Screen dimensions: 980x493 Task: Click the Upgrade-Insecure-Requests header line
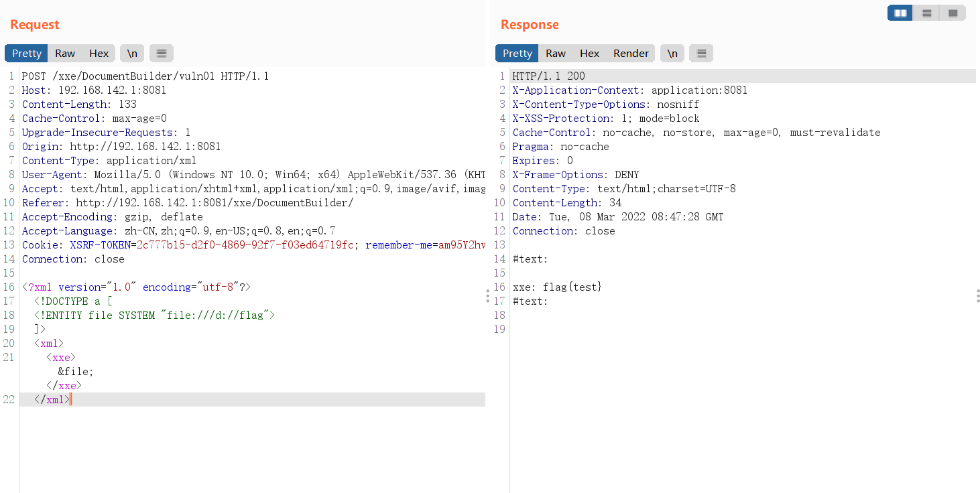click(107, 133)
